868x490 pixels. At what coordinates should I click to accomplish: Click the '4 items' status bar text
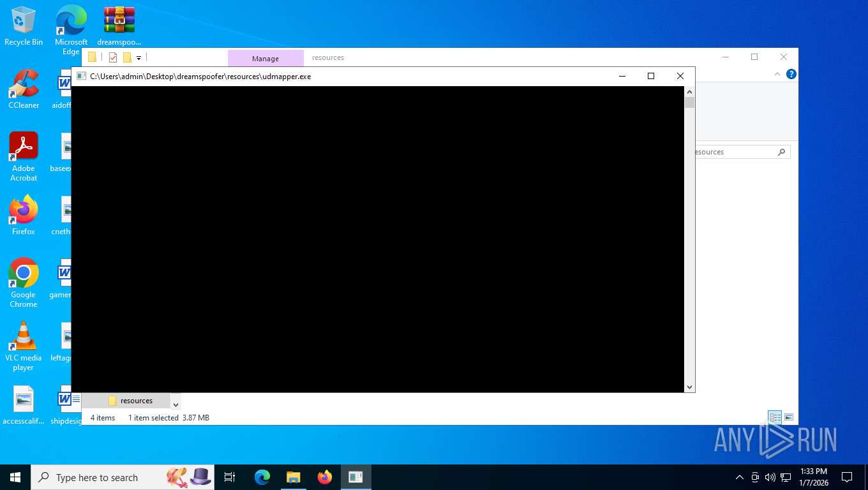[x=103, y=418]
